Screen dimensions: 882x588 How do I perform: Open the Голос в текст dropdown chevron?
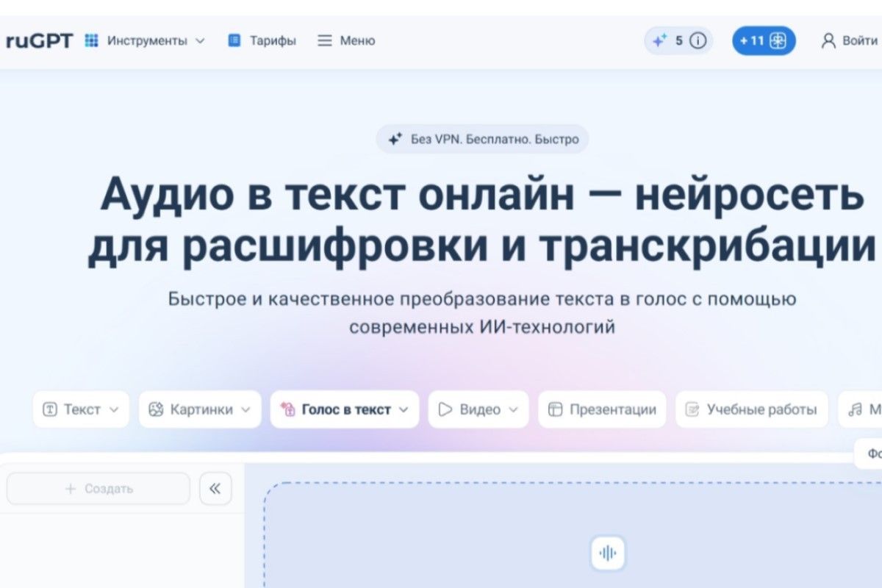point(402,409)
